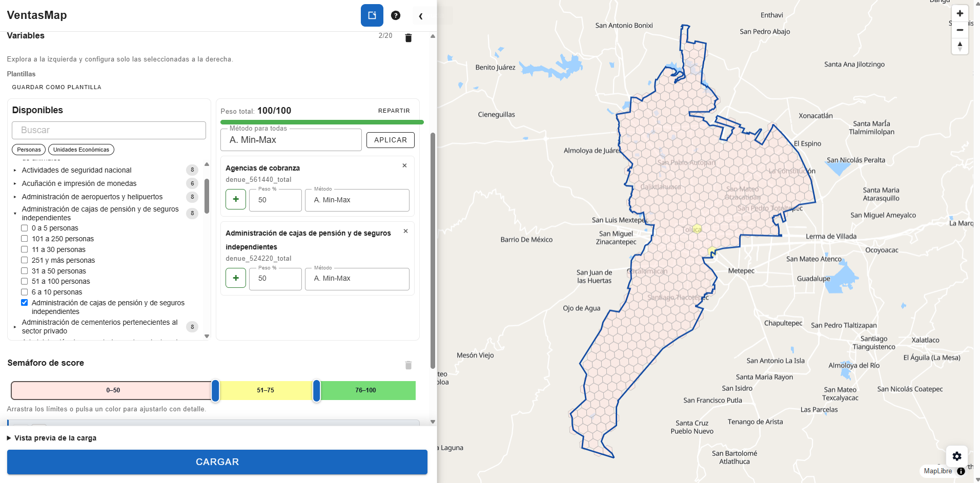Click the green plus on denue_524220_total card
This screenshot has width=980, height=483.
[236, 278]
